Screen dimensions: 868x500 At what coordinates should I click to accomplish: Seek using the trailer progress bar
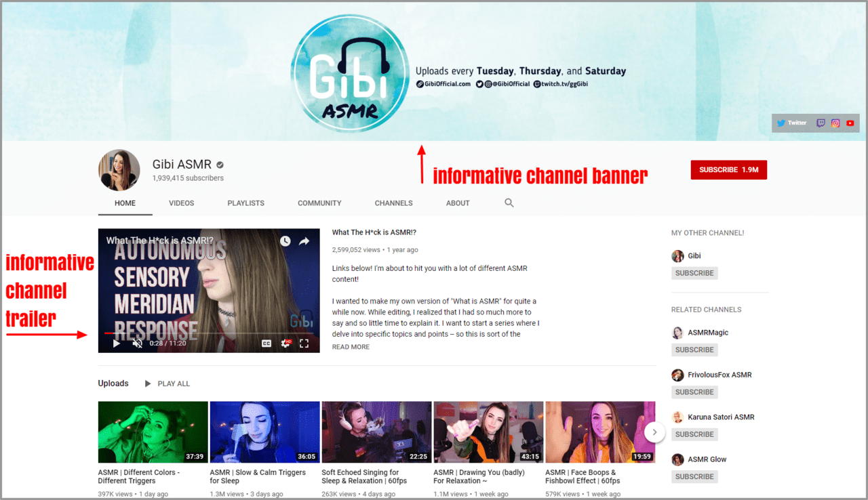click(x=209, y=333)
